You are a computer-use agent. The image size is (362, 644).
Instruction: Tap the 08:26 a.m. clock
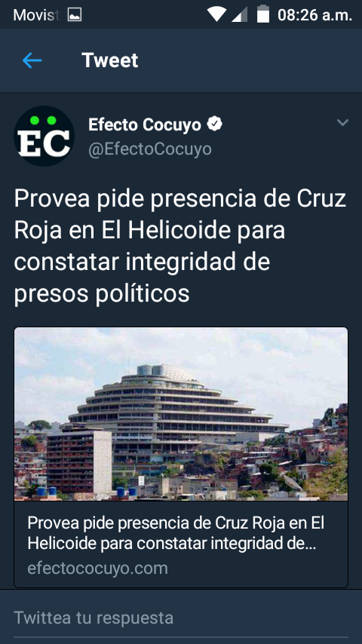[x=314, y=15]
